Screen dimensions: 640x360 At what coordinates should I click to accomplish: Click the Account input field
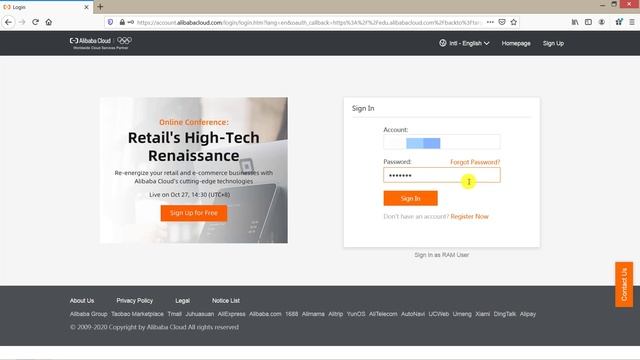pyautogui.click(x=442, y=142)
